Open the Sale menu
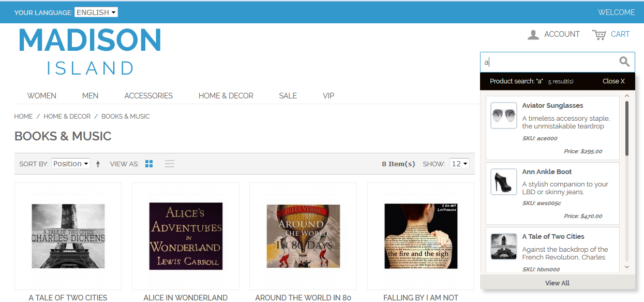The width and height of the screenshot is (644, 302). [288, 96]
